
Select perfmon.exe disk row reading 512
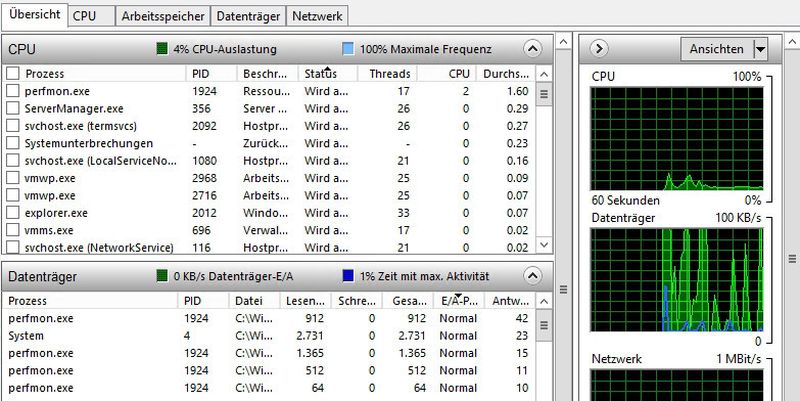(269, 370)
